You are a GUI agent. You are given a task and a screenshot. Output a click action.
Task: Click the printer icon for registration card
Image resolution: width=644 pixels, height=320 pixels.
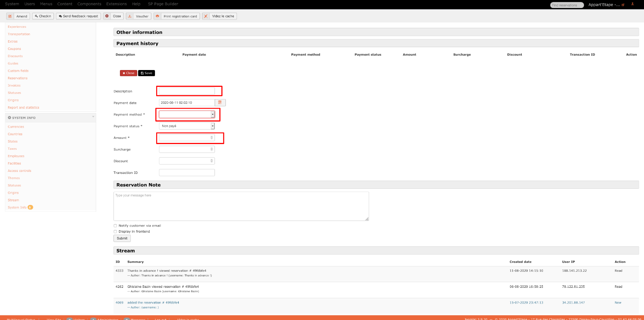(157, 16)
